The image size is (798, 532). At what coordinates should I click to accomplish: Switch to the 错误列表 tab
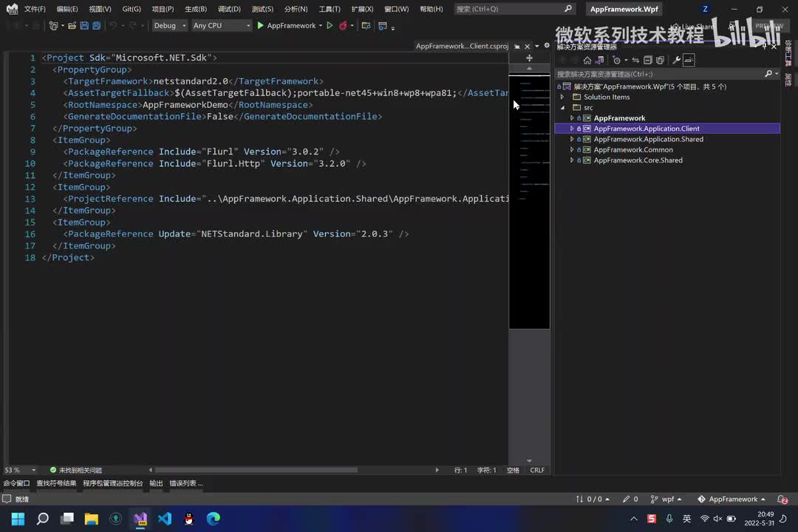pyautogui.click(x=185, y=483)
